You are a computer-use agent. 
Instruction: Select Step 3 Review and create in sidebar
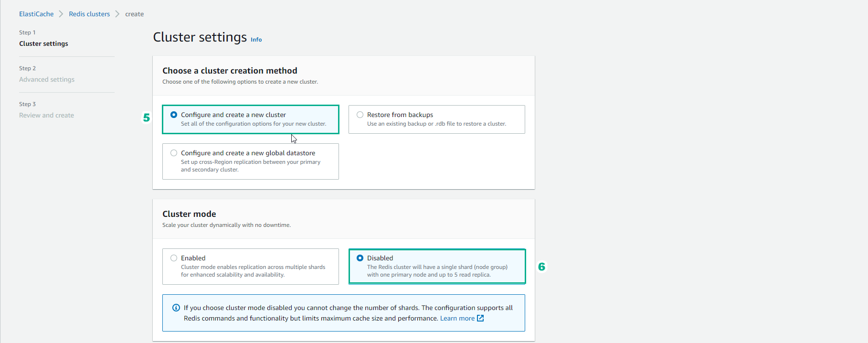coord(46,115)
